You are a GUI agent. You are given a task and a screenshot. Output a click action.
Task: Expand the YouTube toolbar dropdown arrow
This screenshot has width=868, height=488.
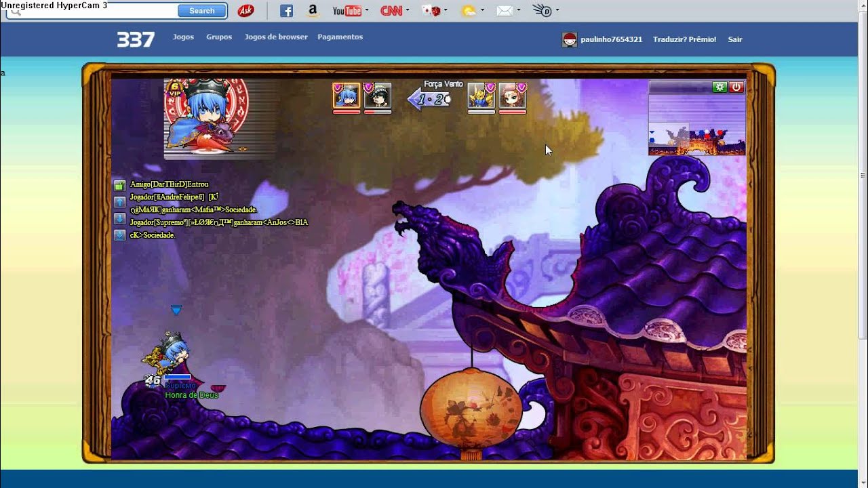tap(367, 10)
